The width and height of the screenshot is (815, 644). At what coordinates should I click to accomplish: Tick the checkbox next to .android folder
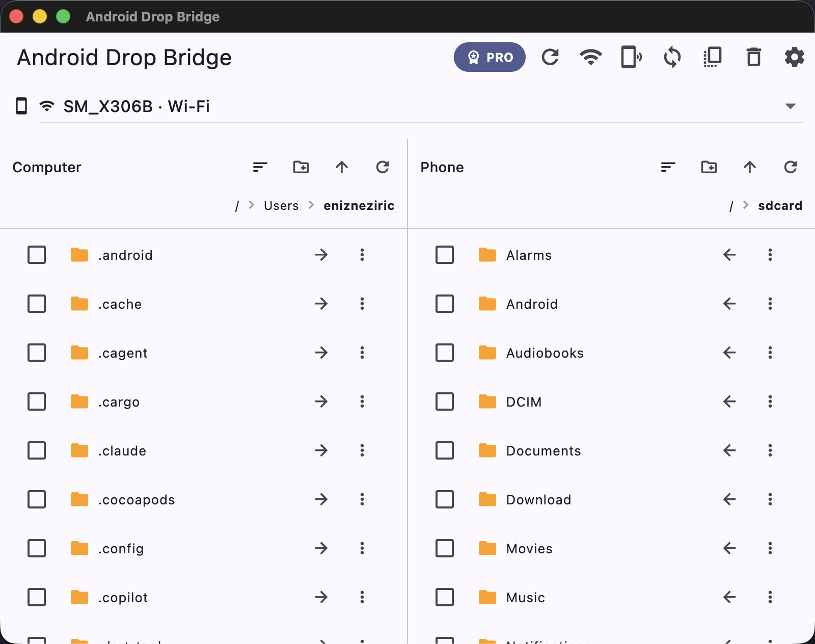click(37, 255)
